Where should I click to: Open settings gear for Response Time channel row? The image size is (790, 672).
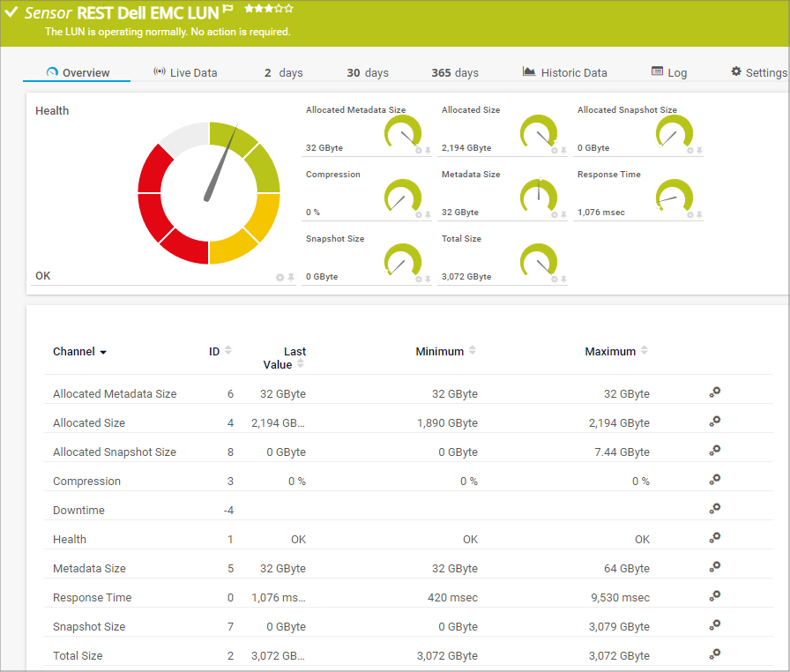point(715,597)
